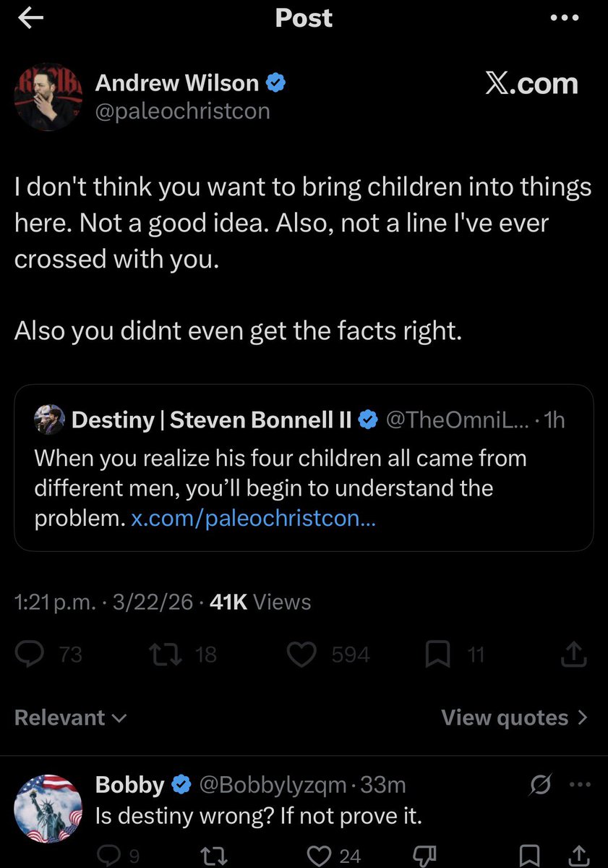The width and height of the screenshot is (608, 868).
Task: Repost the Andrew Wilson post
Action: (x=181, y=655)
